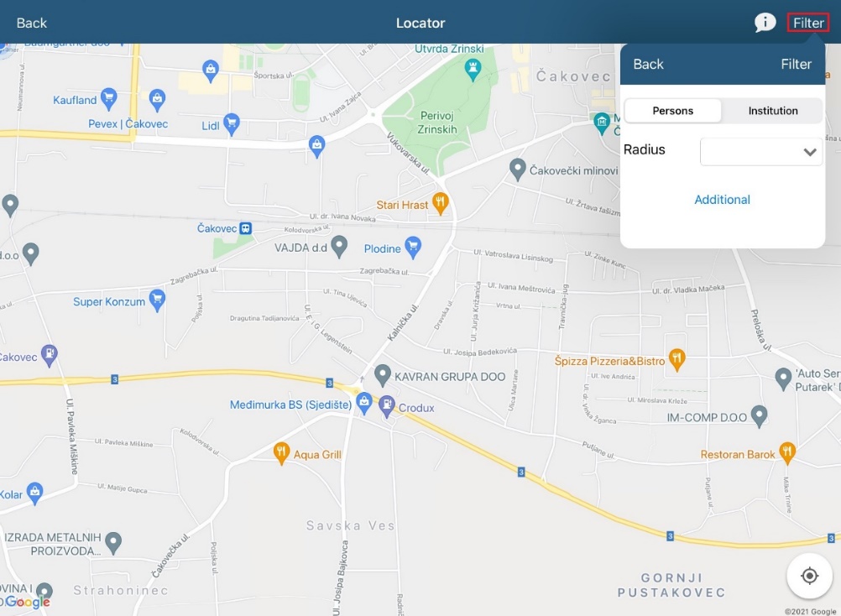Click the info speech bubble icon
The width and height of the screenshot is (841, 616).
pos(765,23)
